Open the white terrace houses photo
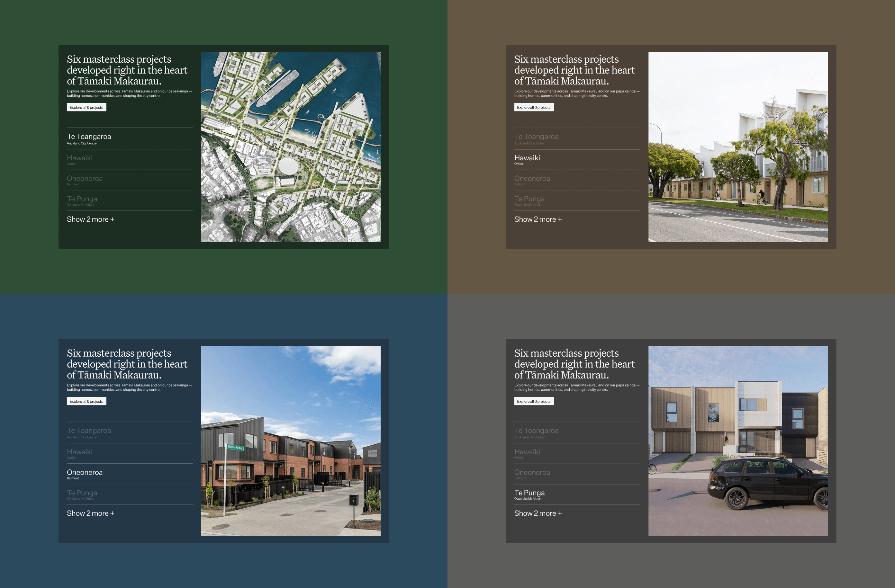The width and height of the screenshot is (895, 588). 738,147
